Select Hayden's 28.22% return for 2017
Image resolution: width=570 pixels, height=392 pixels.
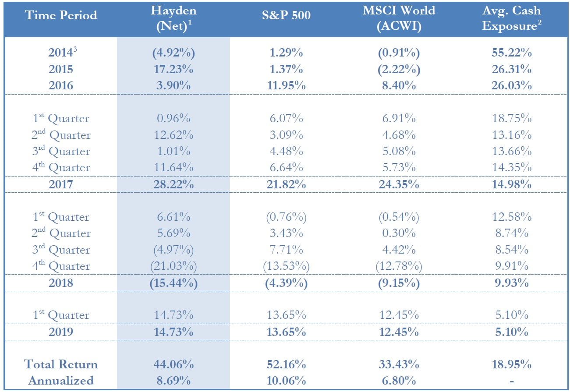point(173,184)
